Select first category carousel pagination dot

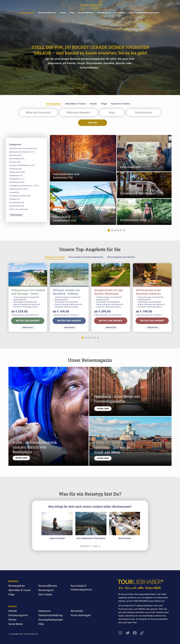click(109, 230)
